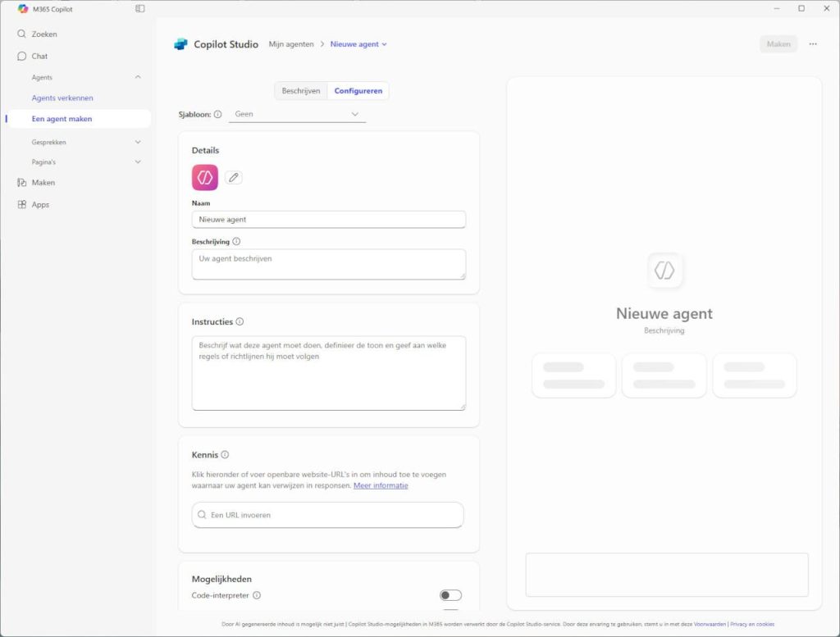Open the Voorwaarden link in footer
This screenshot has width=840, height=637.
710,624
